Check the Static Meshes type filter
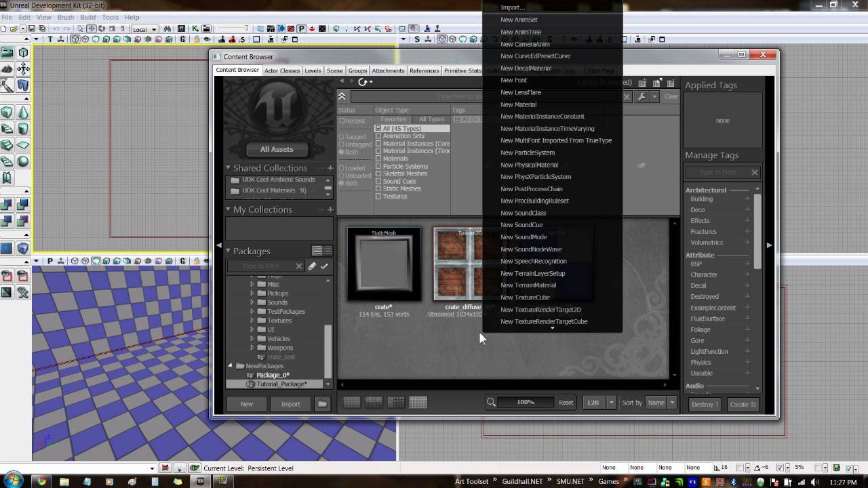 click(x=378, y=189)
